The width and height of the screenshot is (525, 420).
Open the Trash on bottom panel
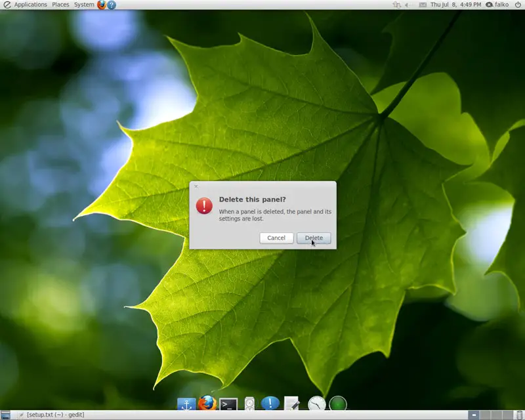pos(519,415)
